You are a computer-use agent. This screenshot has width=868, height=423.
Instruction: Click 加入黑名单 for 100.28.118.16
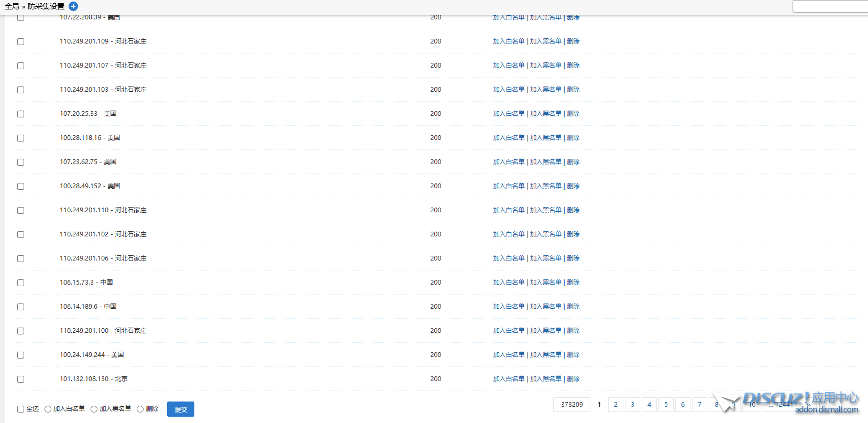[545, 138]
